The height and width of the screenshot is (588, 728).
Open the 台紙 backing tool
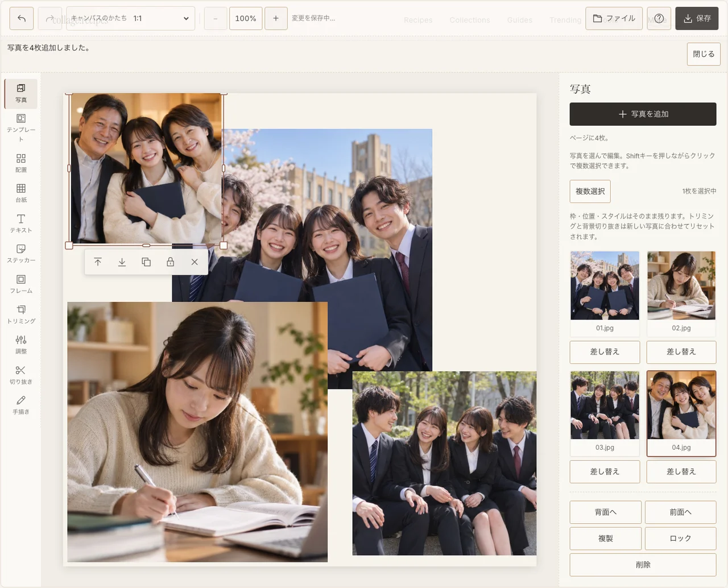tap(21, 193)
